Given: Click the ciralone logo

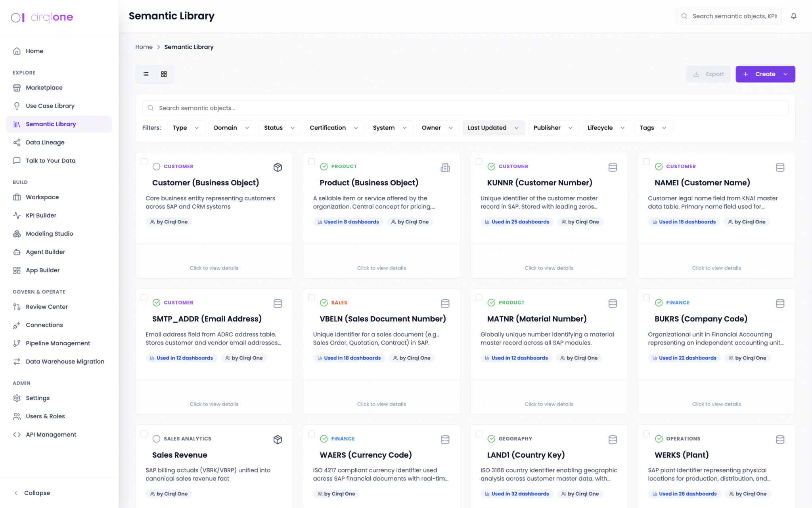Looking at the screenshot, I should click(x=42, y=17).
